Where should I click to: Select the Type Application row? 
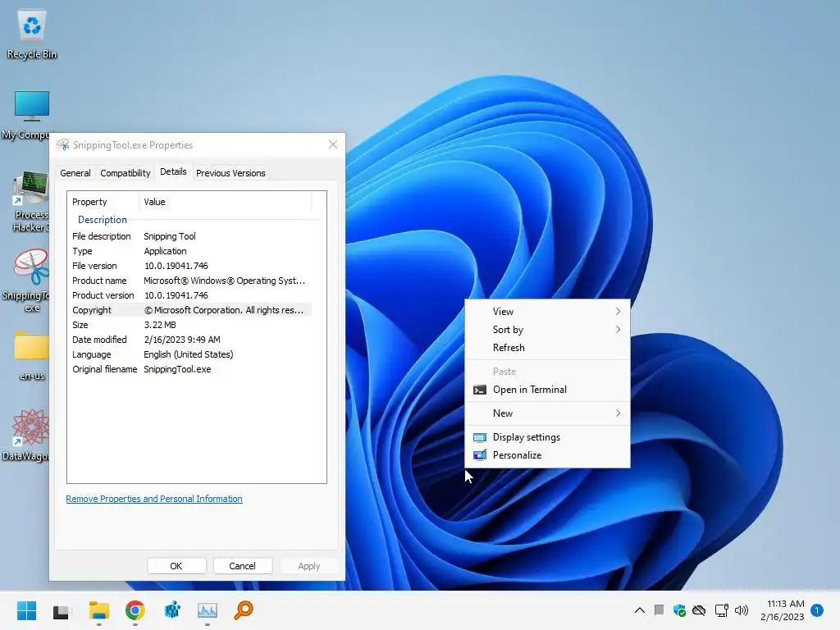coord(191,251)
